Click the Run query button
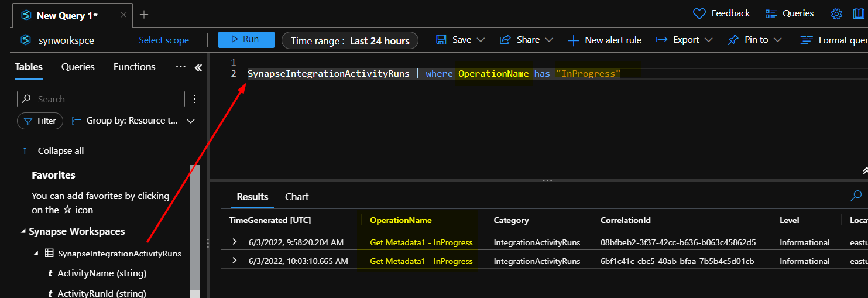The height and width of the screenshot is (298, 868). click(246, 40)
